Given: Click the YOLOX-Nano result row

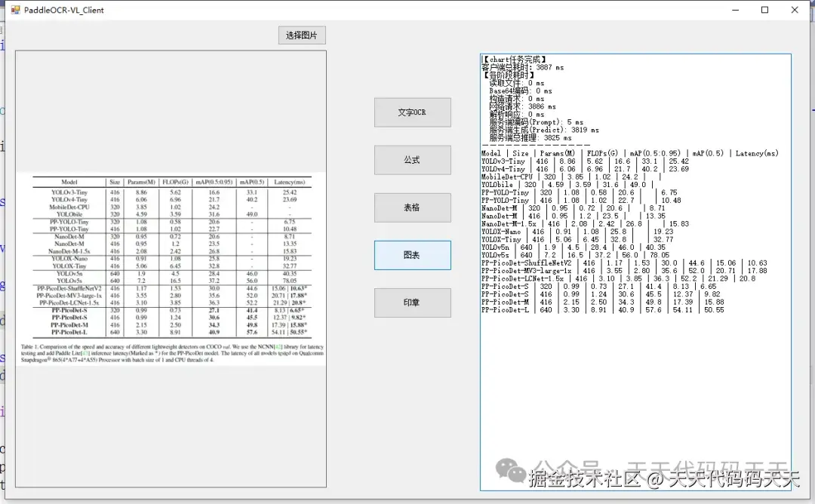Looking at the screenshot, I should coord(577,232).
